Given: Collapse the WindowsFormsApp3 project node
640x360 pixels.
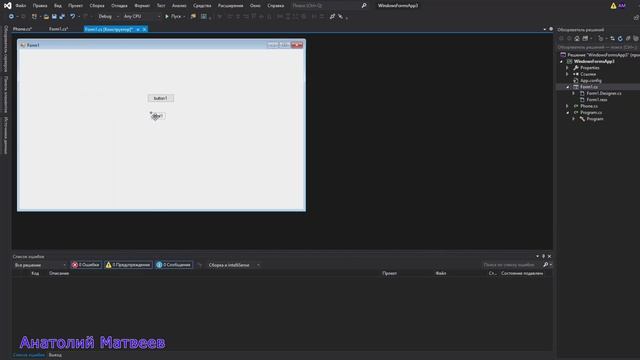Looking at the screenshot, I should click(562, 61).
